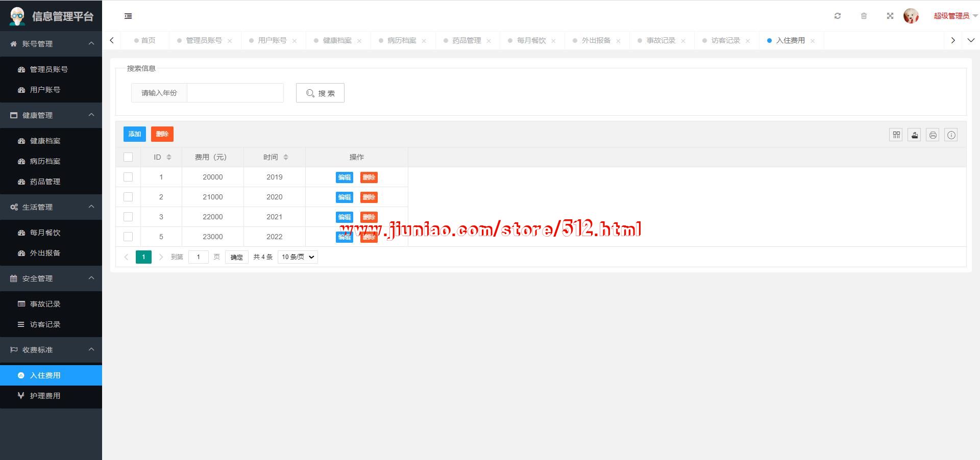Open 用户账号 in the sidebar
980x460 pixels.
pyautogui.click(x=51, y=90)
